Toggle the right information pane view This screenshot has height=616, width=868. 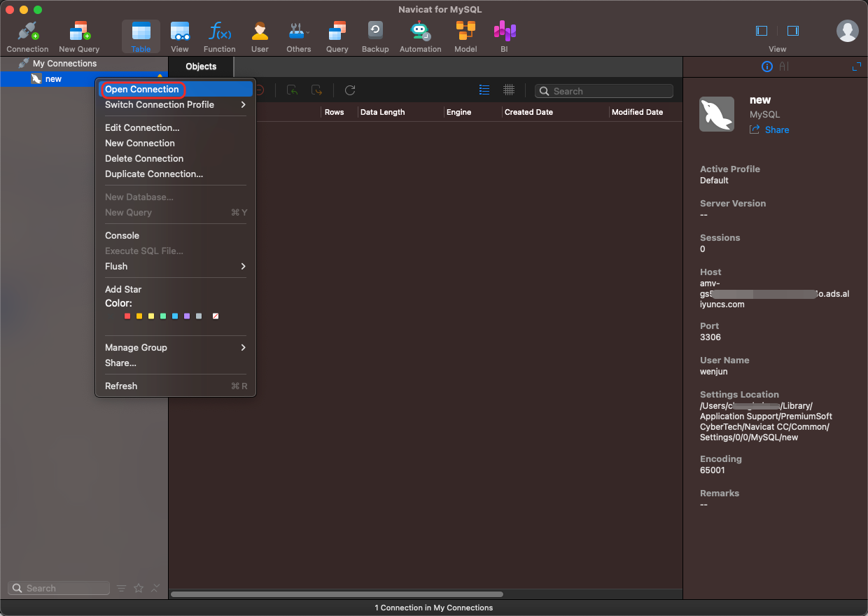793,31
